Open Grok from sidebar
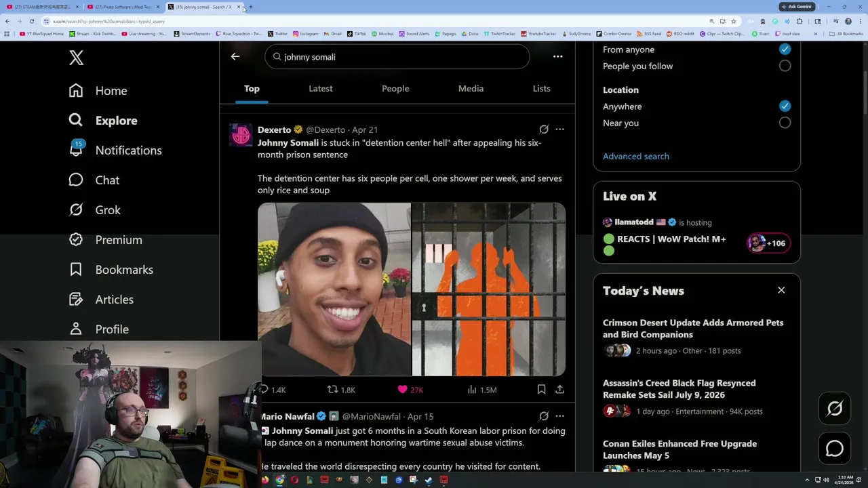Viewport: 868px width, 488px height. (94, 210)
